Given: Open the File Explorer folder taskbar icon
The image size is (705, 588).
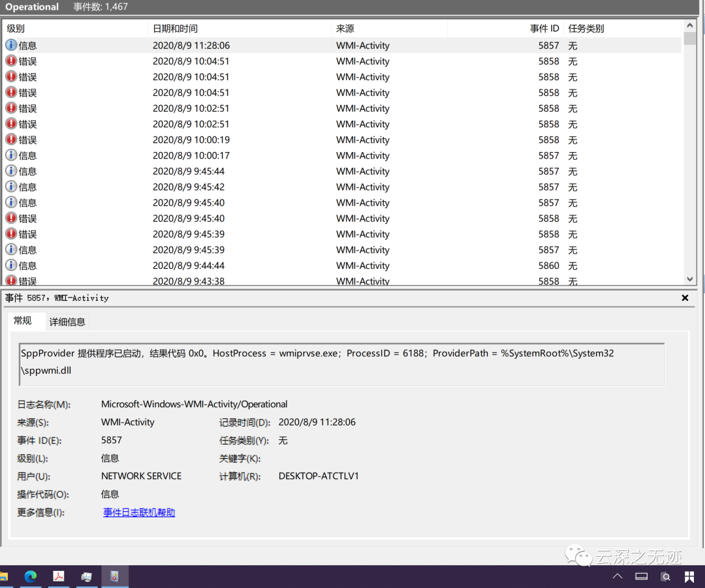Looking at the screenshot, I should [x=4, y=576].
